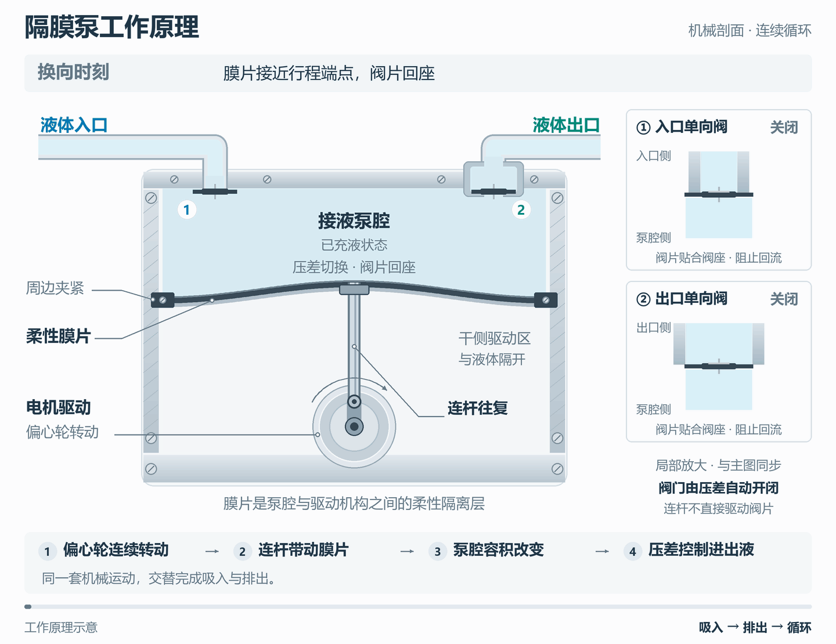This screenshot has height=644, width=836.
Task: Click the 液体入口 label
Action: click(x=74, y=125)
